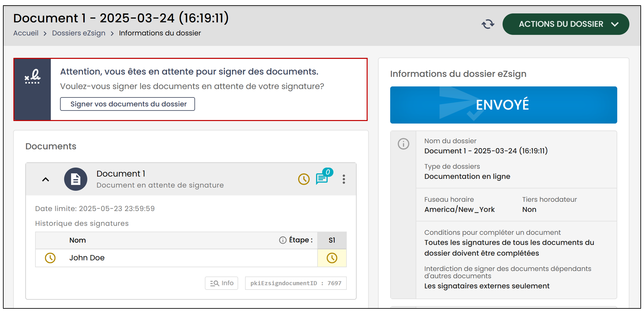Click the info icon next to Étape
Viewport: 644px width, 313px height.
point(283,240)
